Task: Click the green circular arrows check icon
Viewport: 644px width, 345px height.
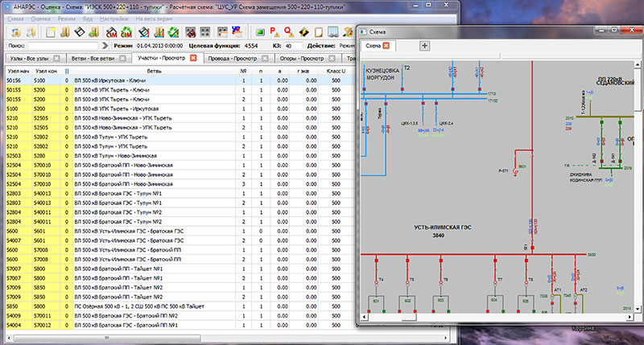Action: pyautogui.click(x=173, y=32)
